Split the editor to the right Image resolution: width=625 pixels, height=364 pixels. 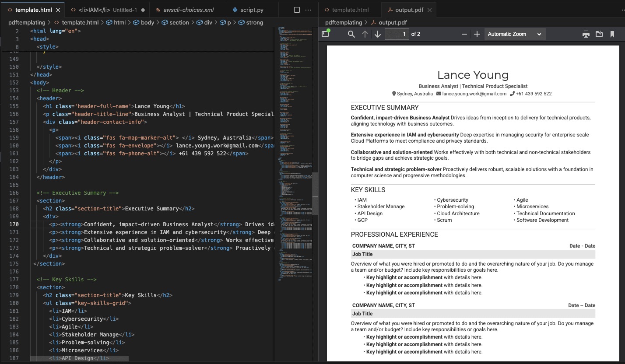click(297, 10)
